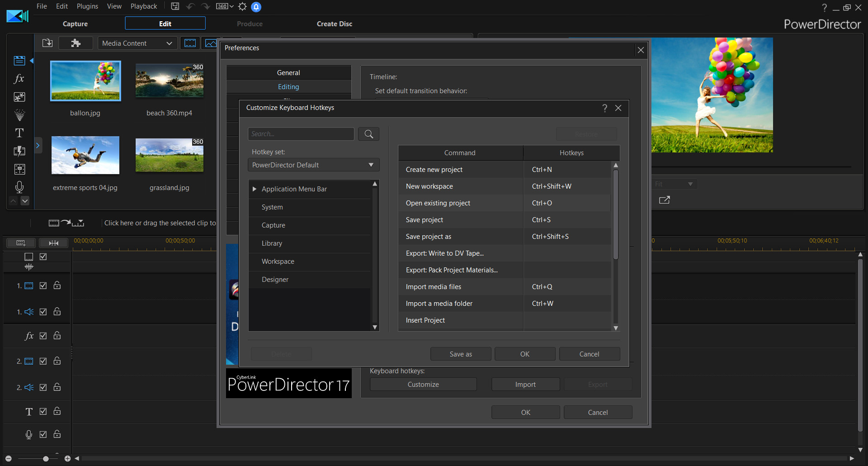Open the Hotkey set dropdown
Viewport: 868px width, 466px height.
(313, 165)
